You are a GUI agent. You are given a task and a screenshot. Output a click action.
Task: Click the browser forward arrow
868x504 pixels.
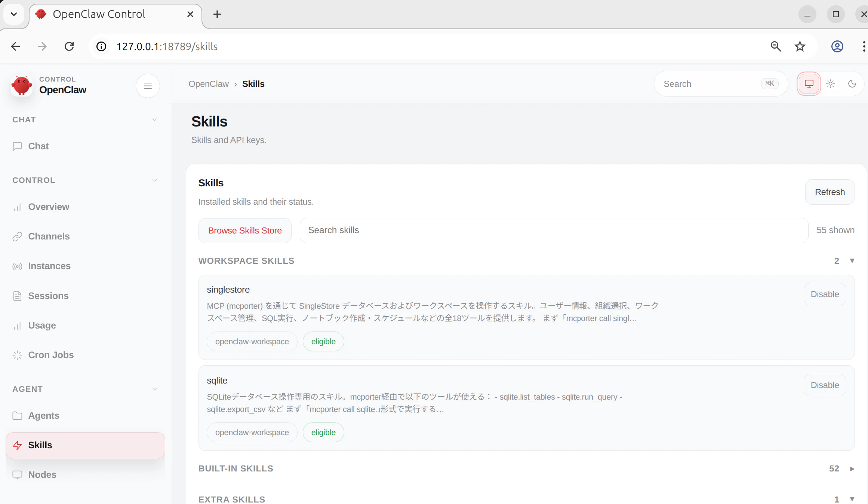42,46
